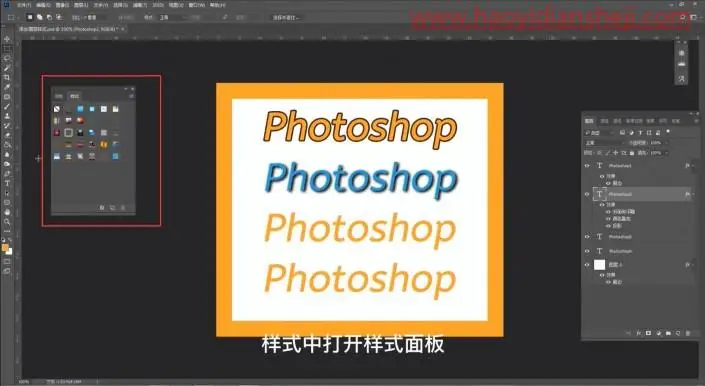Hide the white-thumbnail background layer

point(587,265)
